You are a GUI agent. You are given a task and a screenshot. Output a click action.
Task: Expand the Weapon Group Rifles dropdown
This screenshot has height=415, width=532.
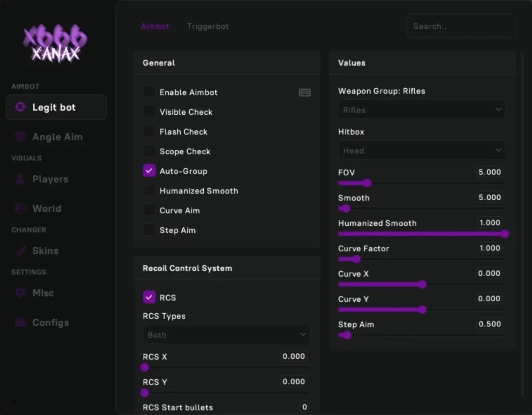click(x=421, y=110)
